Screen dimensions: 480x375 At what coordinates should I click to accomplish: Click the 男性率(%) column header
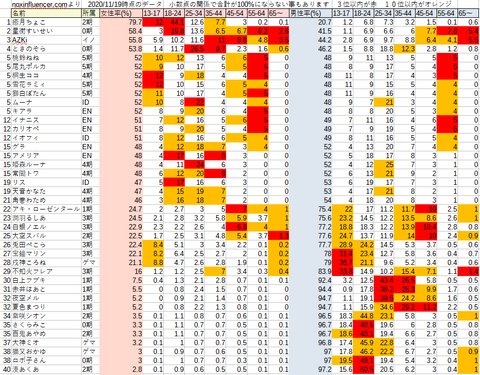coord(311,13)
